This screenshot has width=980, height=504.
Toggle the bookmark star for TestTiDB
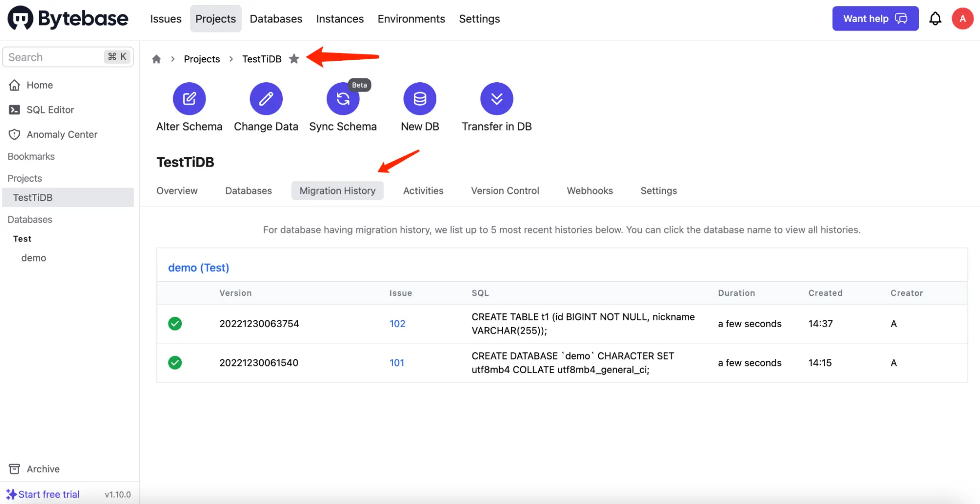(x=294, y=59)
